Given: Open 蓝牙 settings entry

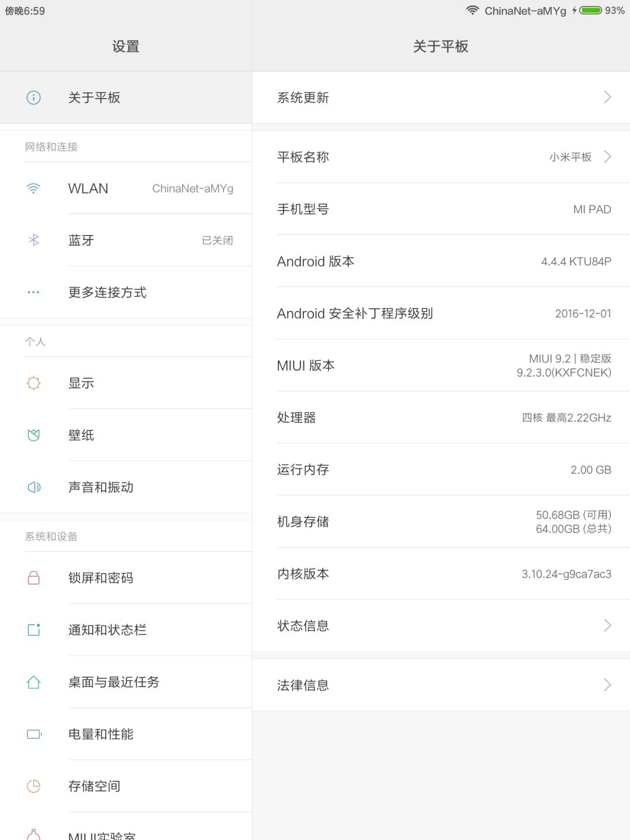Looking at the screenshot, I should (126, 240).
